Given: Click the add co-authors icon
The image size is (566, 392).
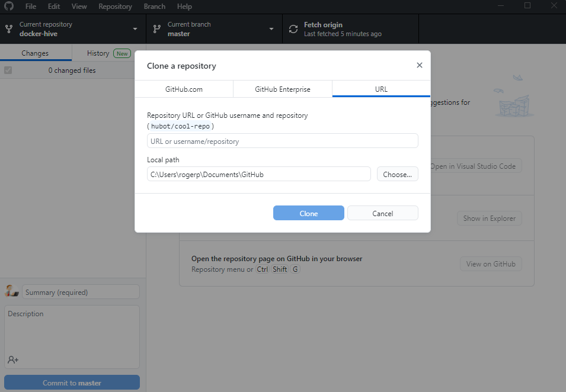Looking at the screenshot, I should pos(13,359).
